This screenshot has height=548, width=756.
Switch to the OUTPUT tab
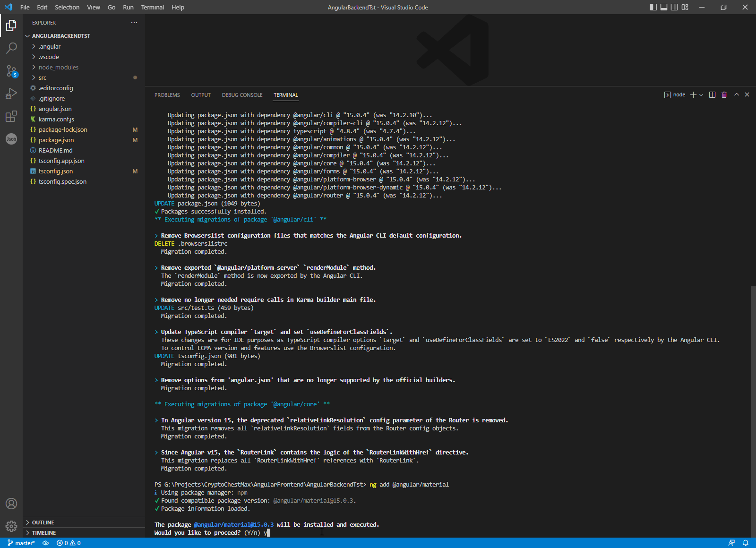201,95
